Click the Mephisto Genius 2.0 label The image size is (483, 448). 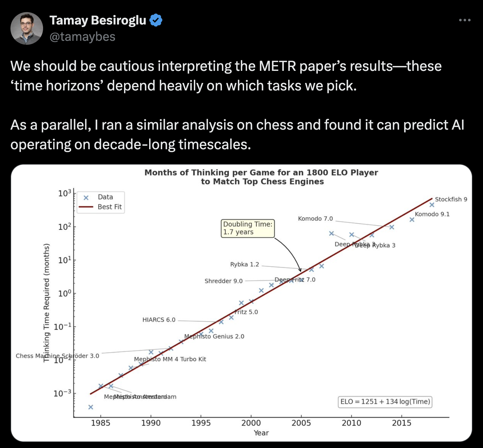[x=214, y=336]
